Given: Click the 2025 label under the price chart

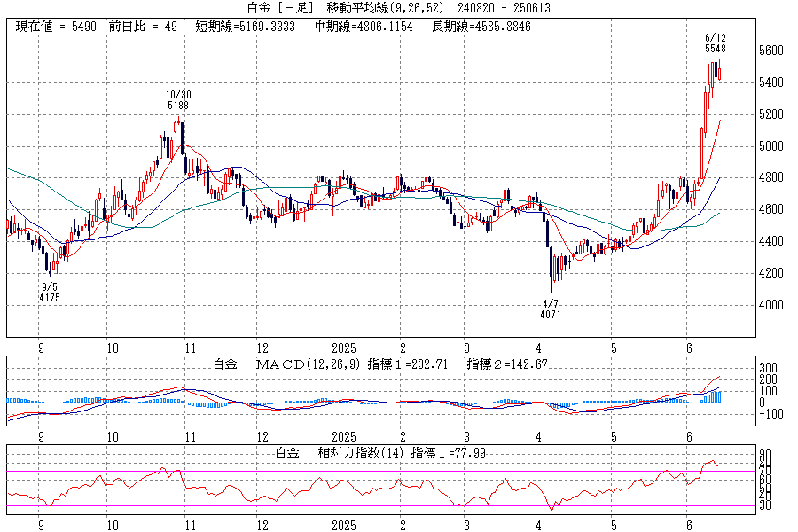Looking at the screenshot, I should click(343, 348).
